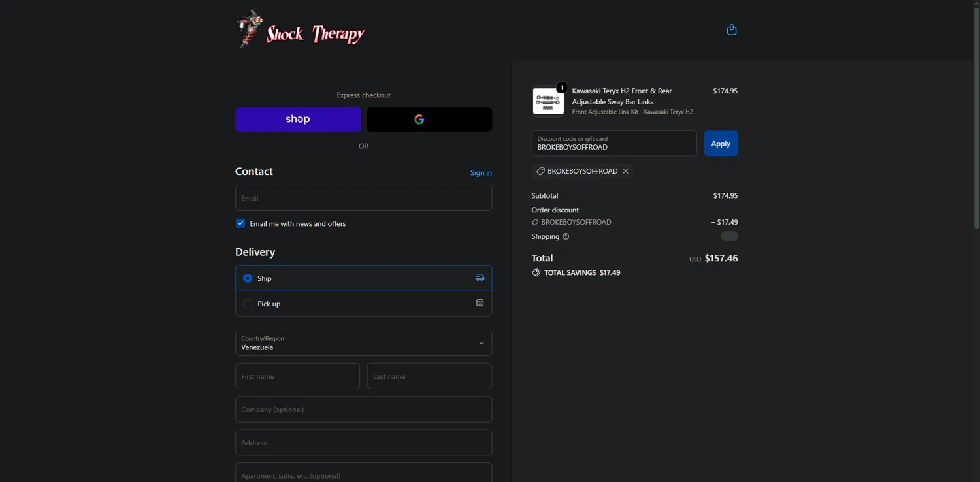This screenshot has width=980, height=482.
Task: Click the tag icon beside TOTAL SAVINGS
Action: coord(536,272)
